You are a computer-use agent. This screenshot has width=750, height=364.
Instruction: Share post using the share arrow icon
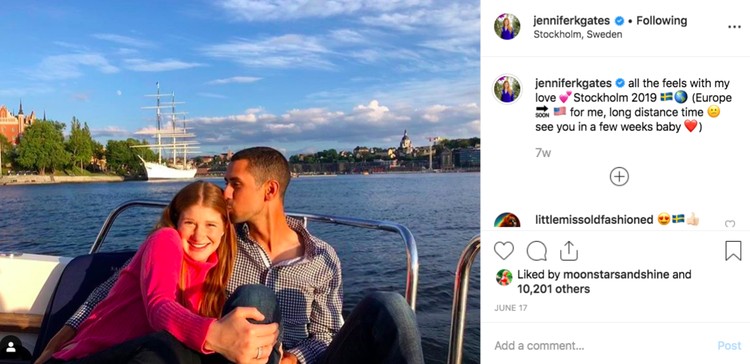coord(569,251)
